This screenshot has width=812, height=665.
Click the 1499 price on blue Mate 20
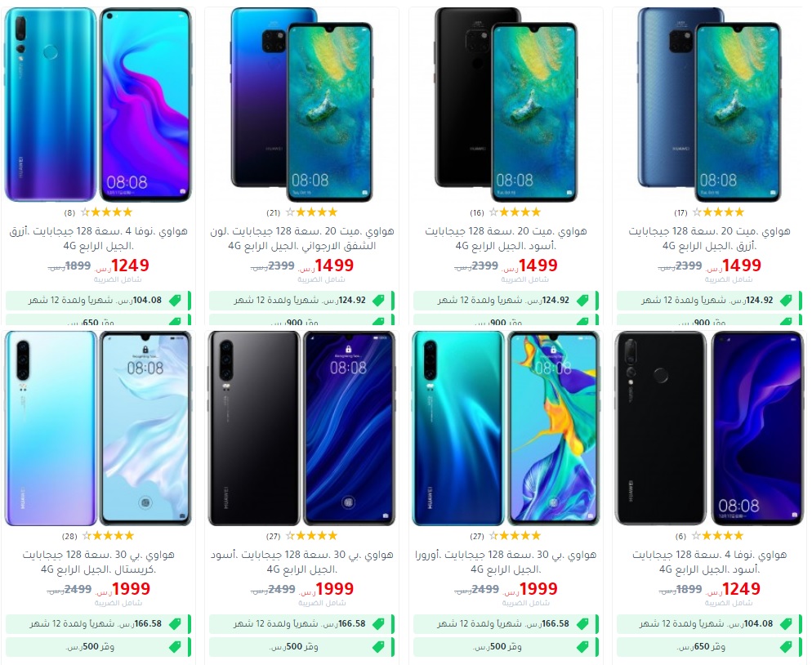(742, 266)
